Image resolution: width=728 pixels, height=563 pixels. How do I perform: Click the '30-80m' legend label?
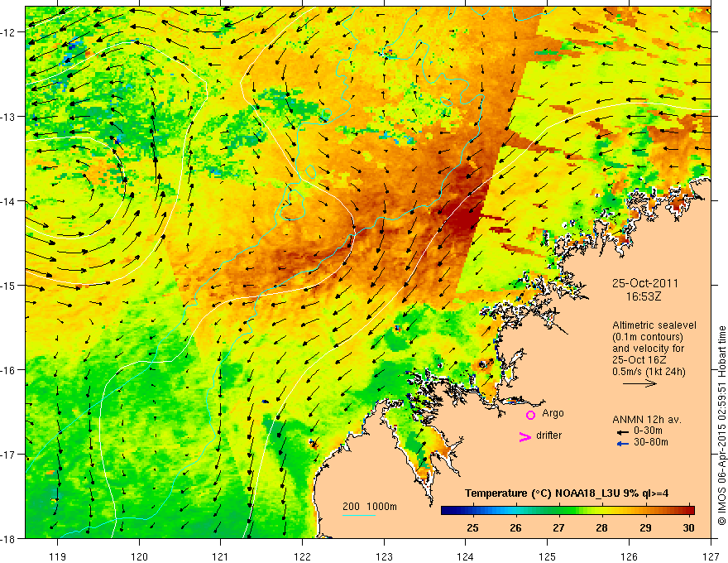coord(651,442)
